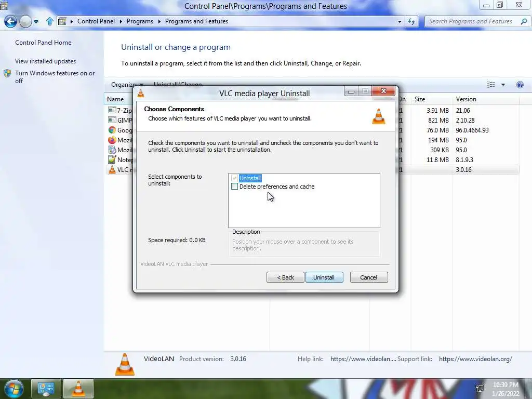The image size is (532, 399).
Task: Click the taskbar clock 10:39 PM
Action: point(506,385)
